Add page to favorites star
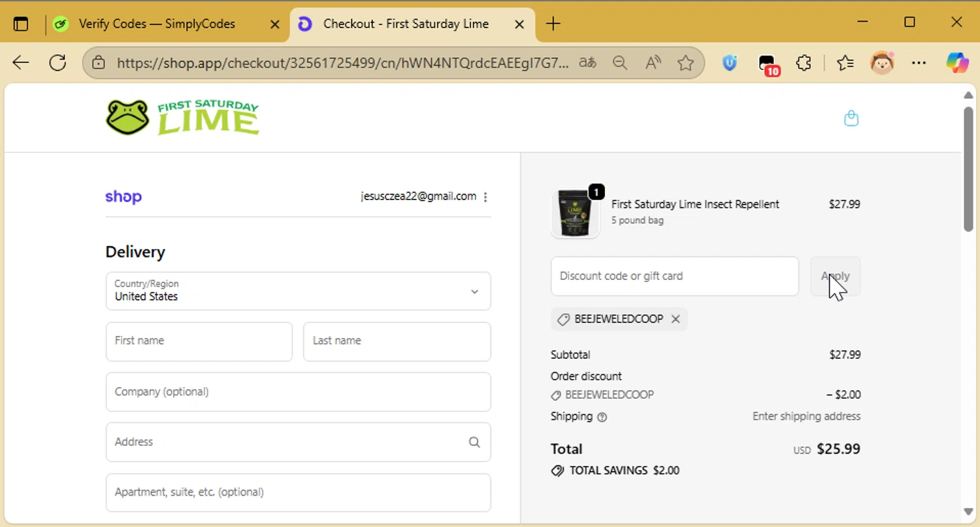The width and height of the screenshot is (980, 527). 685,63
